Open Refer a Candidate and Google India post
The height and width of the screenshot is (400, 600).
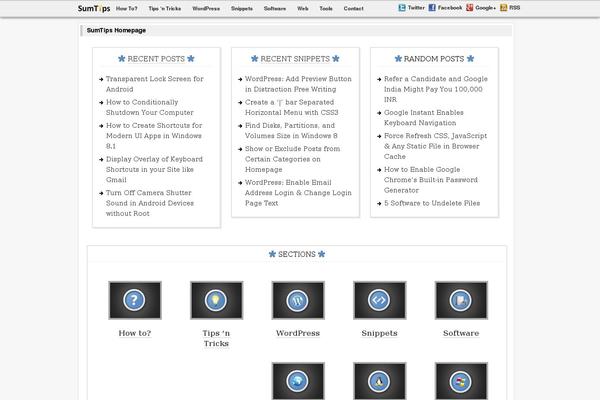[x=436, y=89]
